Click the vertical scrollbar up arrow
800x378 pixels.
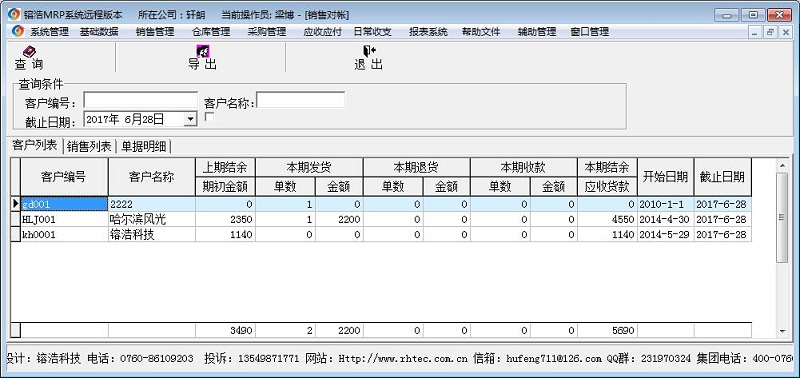click(782, 165)
